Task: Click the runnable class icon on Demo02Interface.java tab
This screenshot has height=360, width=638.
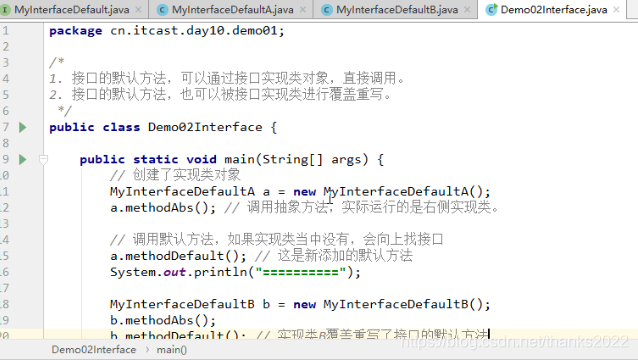Action: point(492,9)
